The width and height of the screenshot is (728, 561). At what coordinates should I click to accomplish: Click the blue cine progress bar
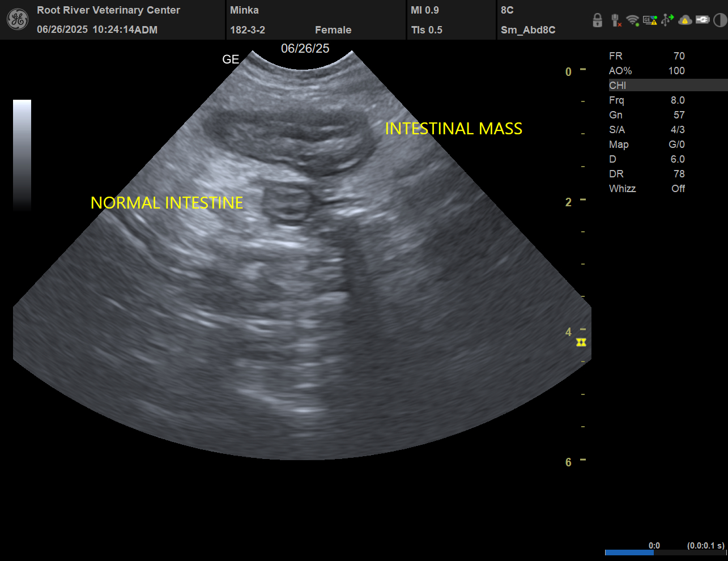point(629,552)
